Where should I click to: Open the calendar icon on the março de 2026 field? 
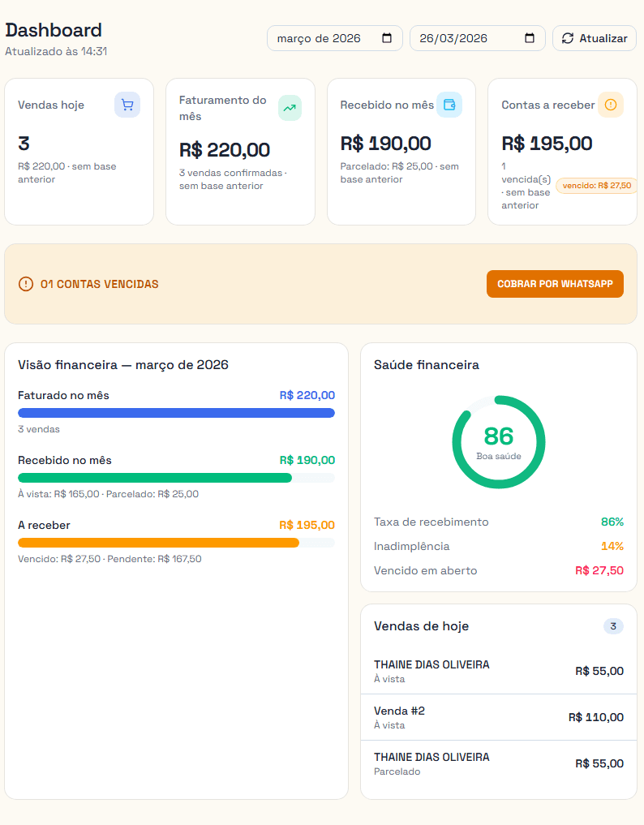coord(389,37)
